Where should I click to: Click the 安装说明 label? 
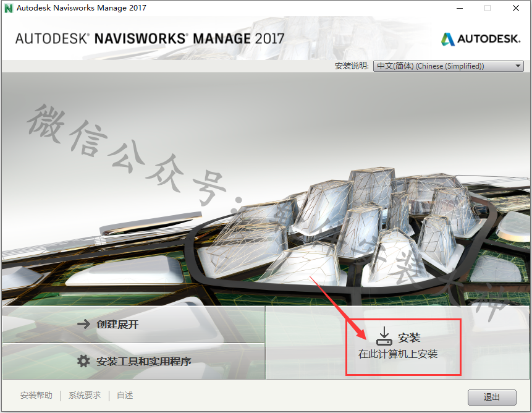352,66
